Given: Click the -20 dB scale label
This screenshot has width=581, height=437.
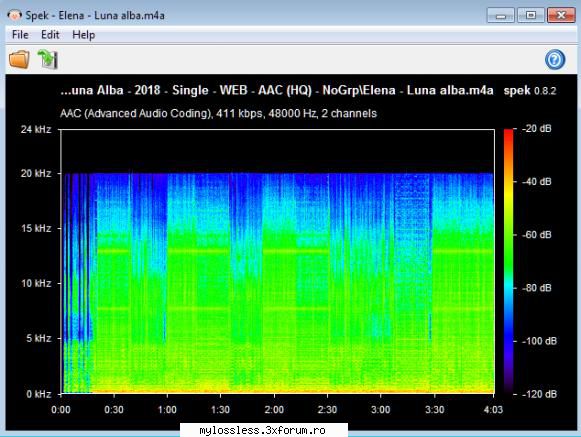Looking at the screenshot, I should [537, 129].
